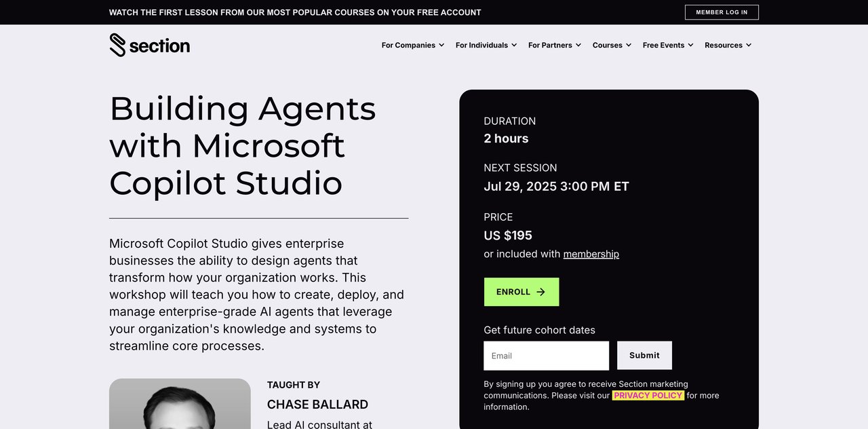The width and height of the screenshot is (868, 429).
Task: Click the Building Agents with Microsoft Copilot Studio heading
Action: click(243, 145)
